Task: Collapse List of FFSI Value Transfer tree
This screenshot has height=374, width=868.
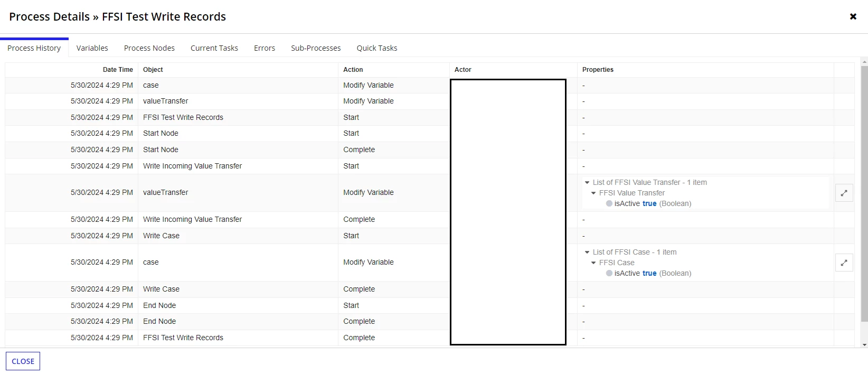Action: [587, 182]
